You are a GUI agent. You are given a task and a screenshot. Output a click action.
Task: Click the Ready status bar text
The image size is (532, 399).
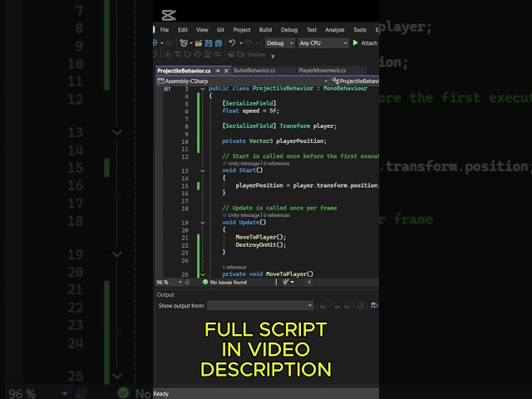coord(160,394)
